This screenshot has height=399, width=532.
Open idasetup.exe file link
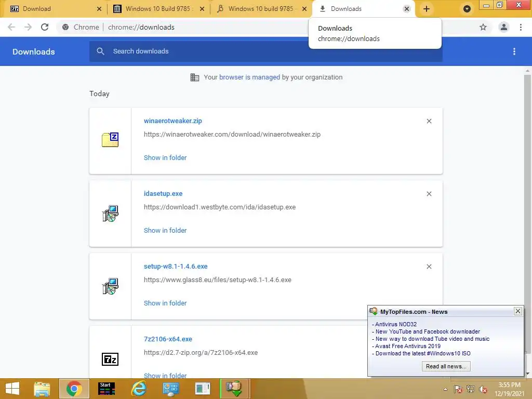tap(163, 193)
